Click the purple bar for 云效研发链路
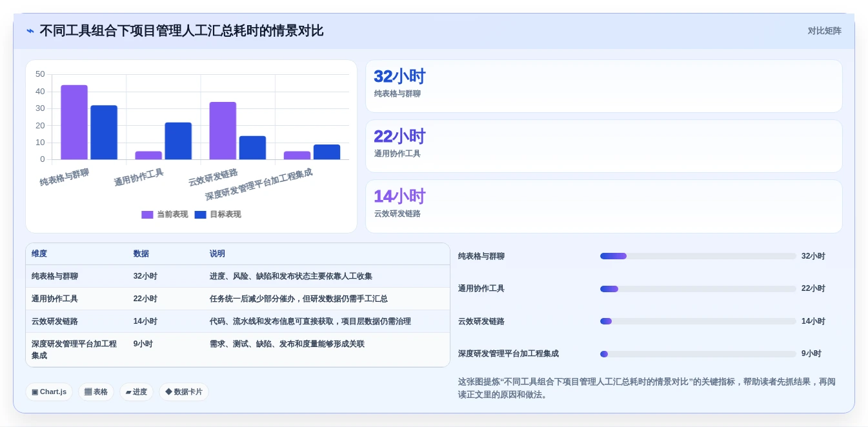This screenshot has height=427, width=868. 223,130
